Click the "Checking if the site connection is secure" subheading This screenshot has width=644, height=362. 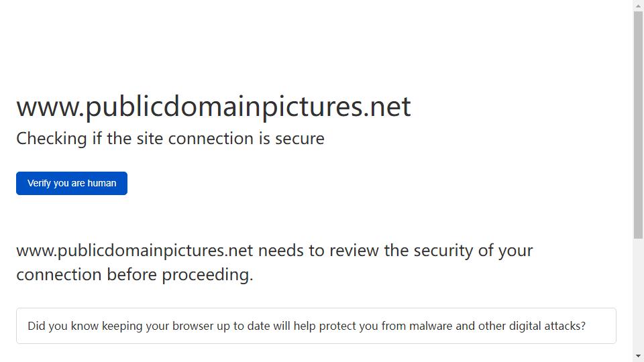point(170,139)
